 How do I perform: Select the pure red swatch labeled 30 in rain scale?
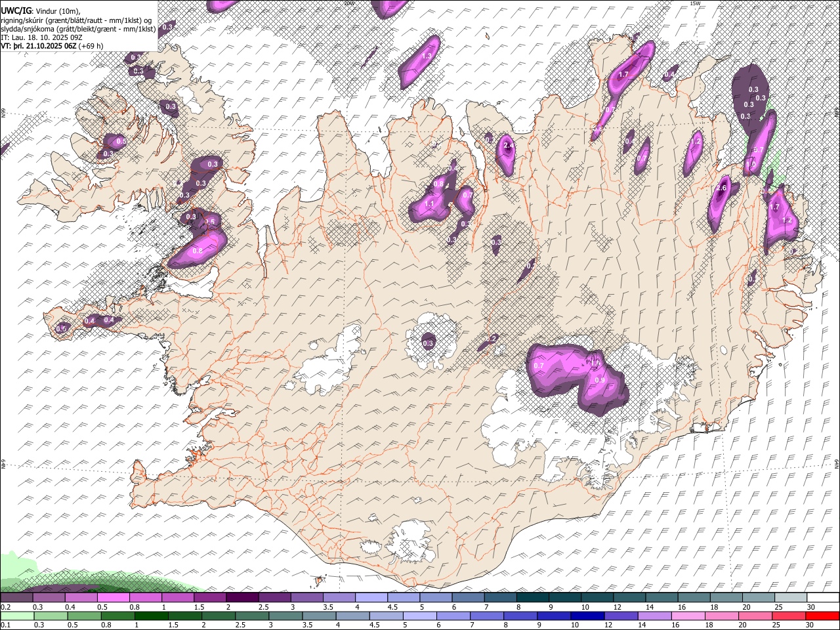(x=823, y=616)
